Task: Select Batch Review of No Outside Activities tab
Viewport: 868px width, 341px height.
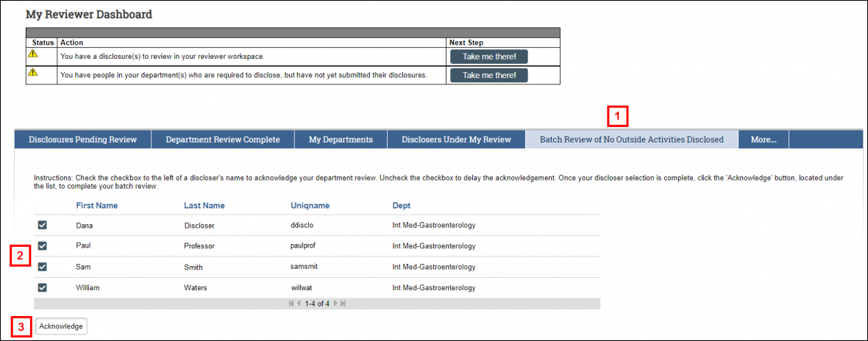Action: tap(632, 140)
